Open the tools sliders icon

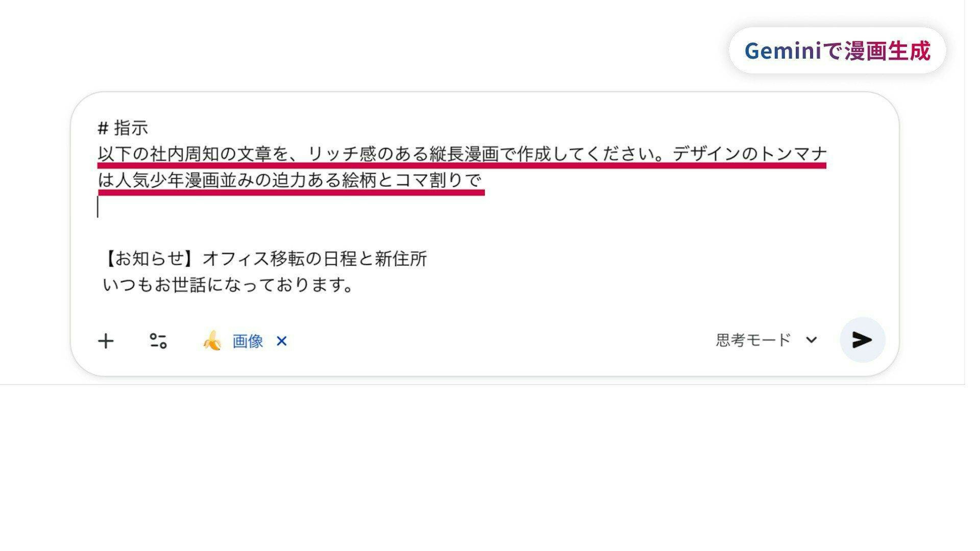[x=158, y=341]
